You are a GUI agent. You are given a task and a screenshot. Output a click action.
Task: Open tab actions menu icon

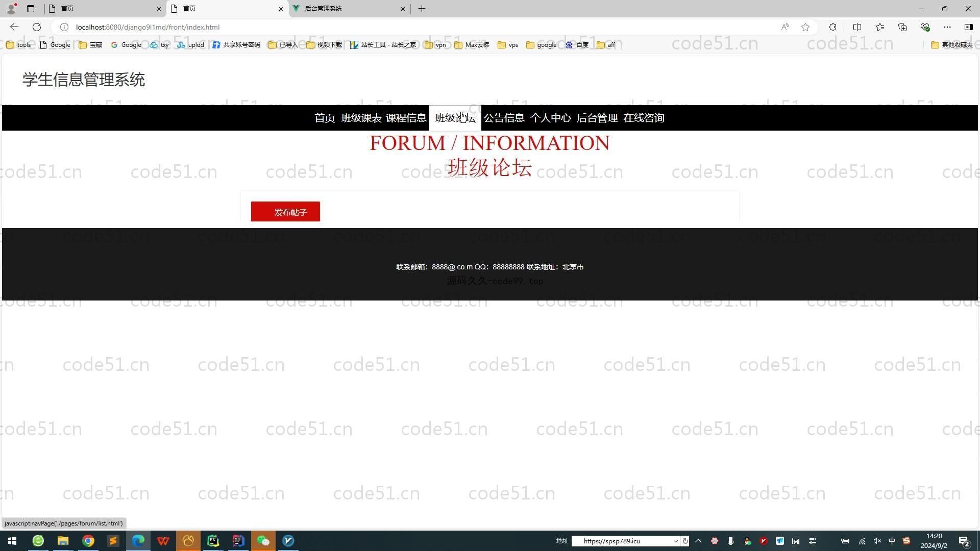click(x=31, y=9)
